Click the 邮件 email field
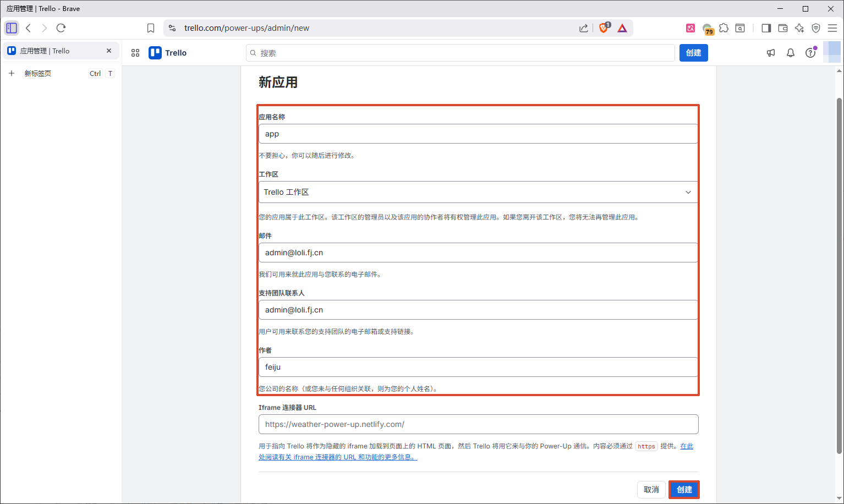The height and width of the screenshot is (504, 844). pyautogui.click(x=478, y=253)
